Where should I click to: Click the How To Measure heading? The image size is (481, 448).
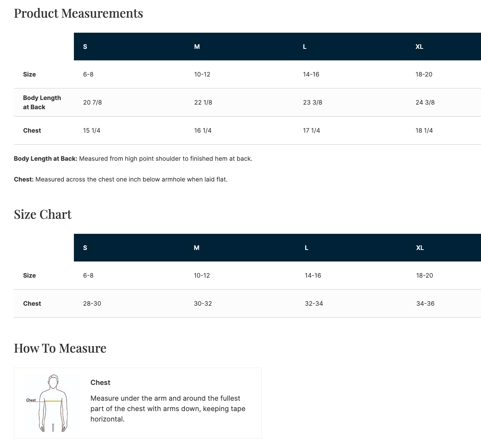tap(60, 348)
